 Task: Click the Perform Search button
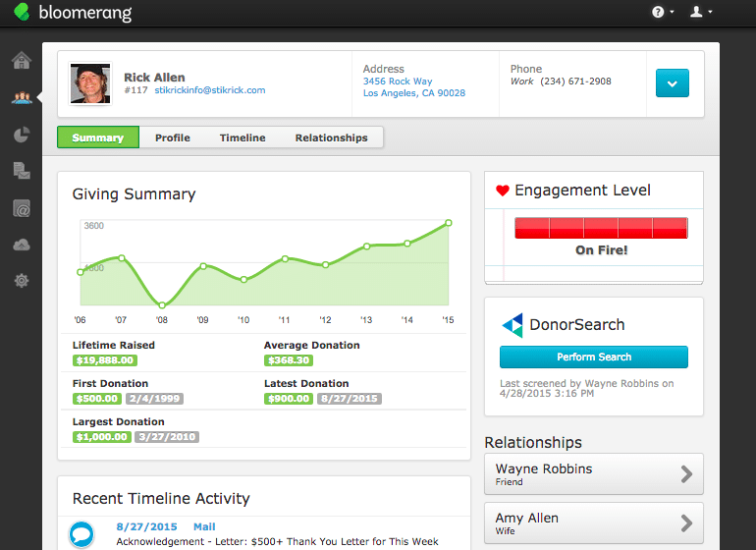(x=593, y=357)
